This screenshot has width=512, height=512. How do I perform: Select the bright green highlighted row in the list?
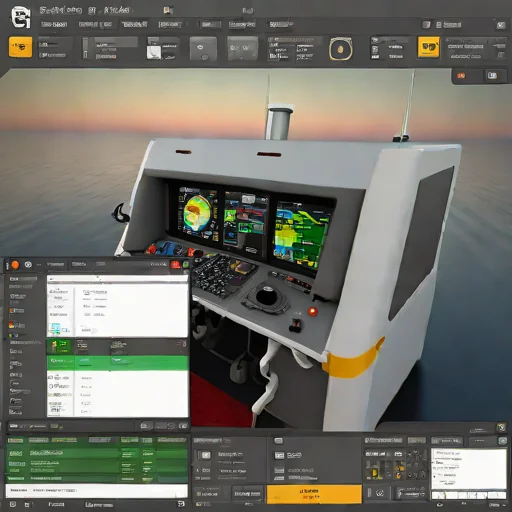(117, 363)
